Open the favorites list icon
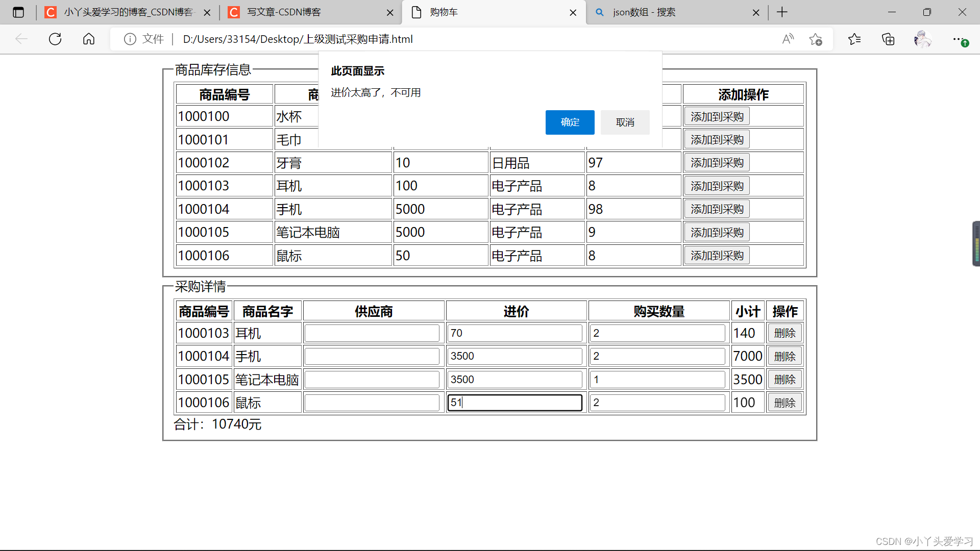This screenshot has width=980, height=551. pos(854,39)
